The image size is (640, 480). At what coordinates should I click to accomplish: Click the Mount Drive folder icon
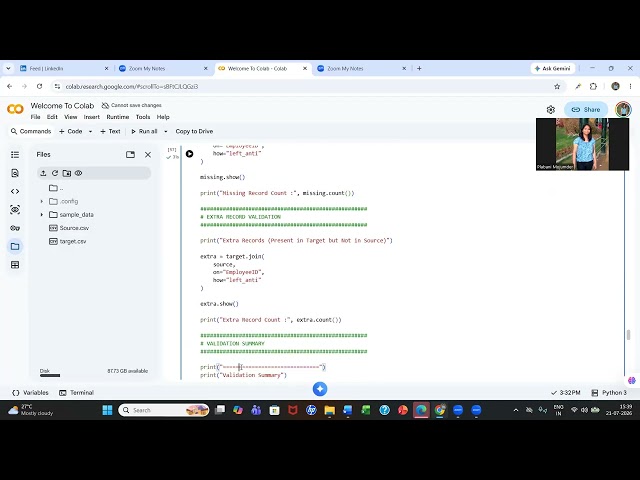click(x=67, y=173)
